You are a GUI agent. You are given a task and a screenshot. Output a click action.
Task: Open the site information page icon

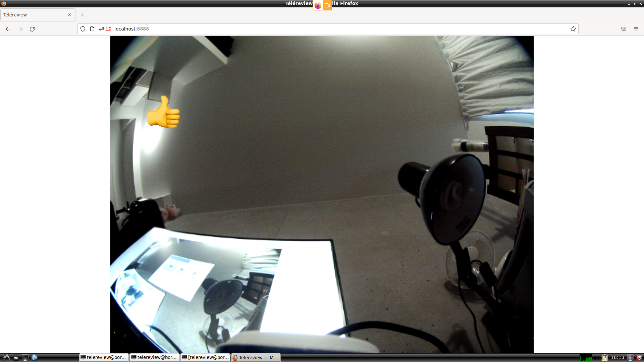click(x=92, y=29)
